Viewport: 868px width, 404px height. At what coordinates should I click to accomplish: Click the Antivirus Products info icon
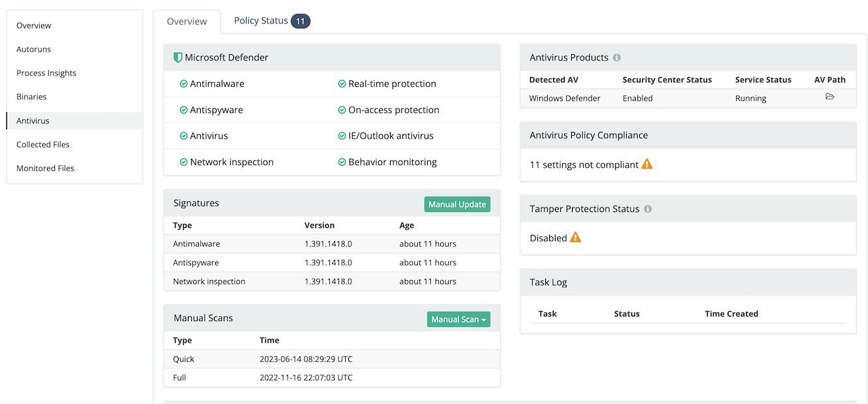coord(617,57)
